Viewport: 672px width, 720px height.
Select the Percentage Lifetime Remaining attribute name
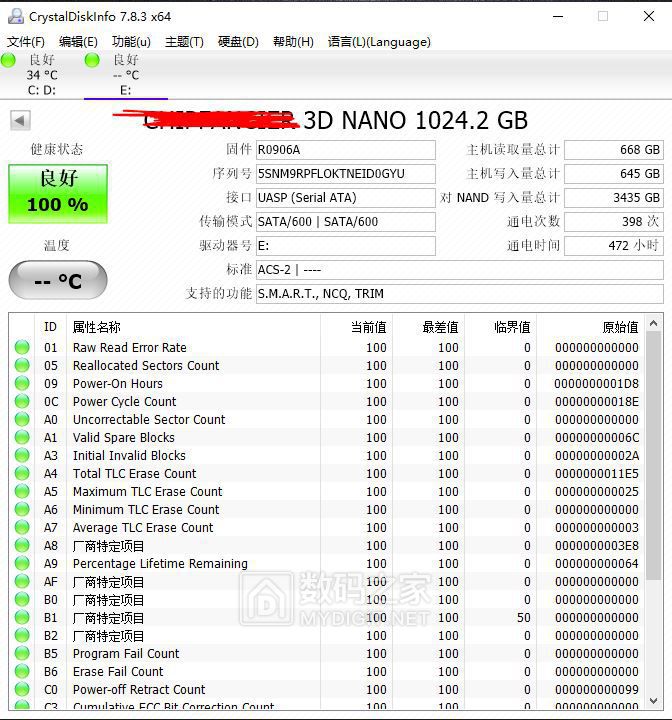click(160, 564)
